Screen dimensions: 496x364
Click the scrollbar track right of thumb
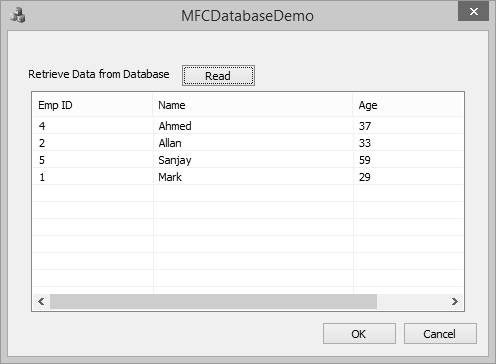tap(412, 302)
